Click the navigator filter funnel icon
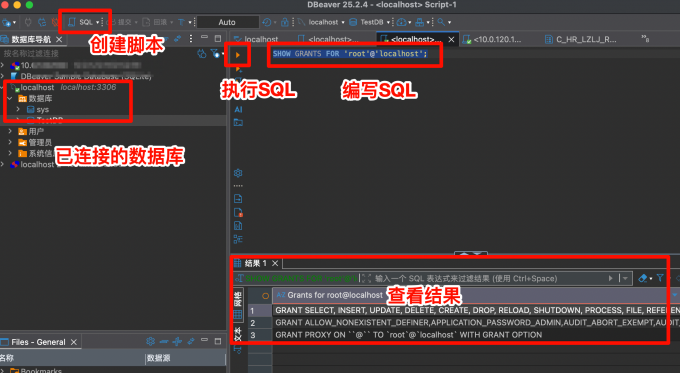This screenshot has height=373, width=680. pos(215,53)
